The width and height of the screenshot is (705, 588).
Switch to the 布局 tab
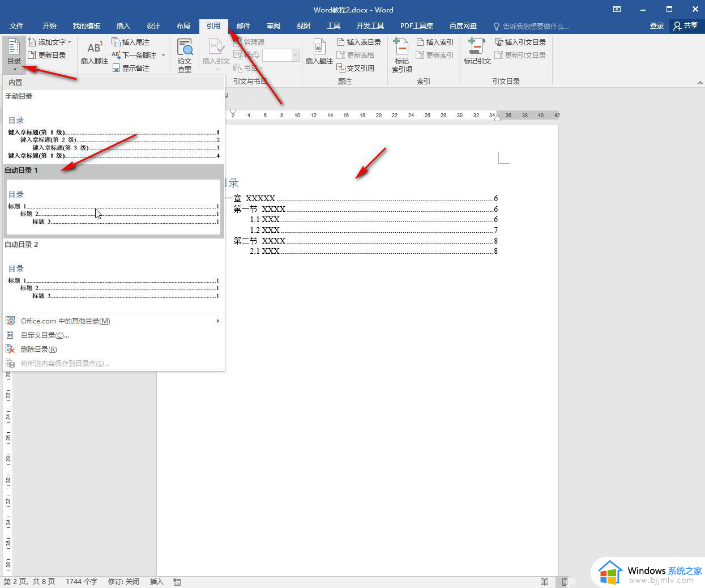(183, 25)
